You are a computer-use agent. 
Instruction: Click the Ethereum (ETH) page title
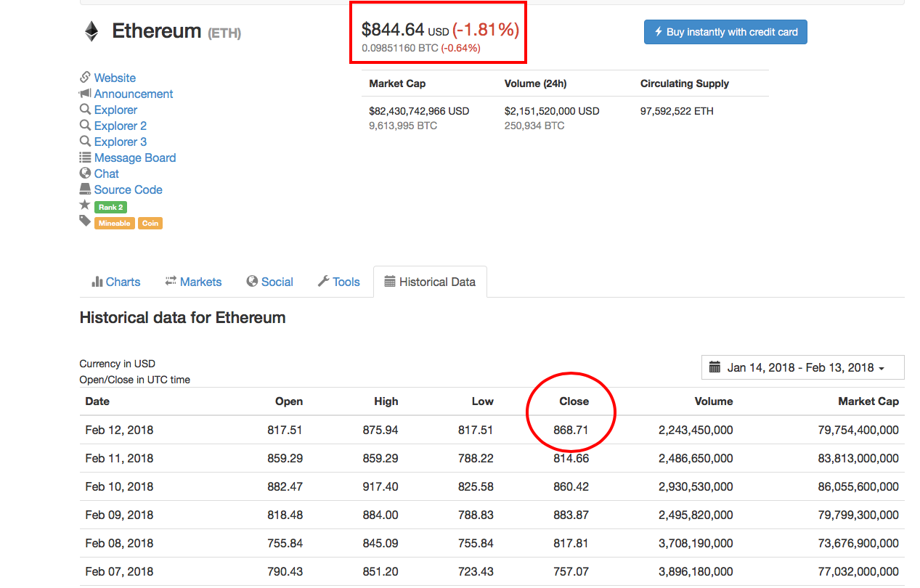pos(176,31)
